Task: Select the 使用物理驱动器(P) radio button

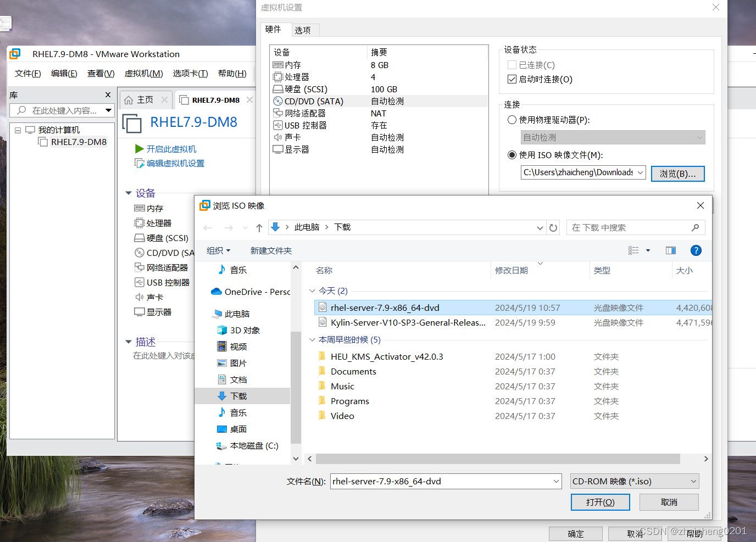Action: 512,120
